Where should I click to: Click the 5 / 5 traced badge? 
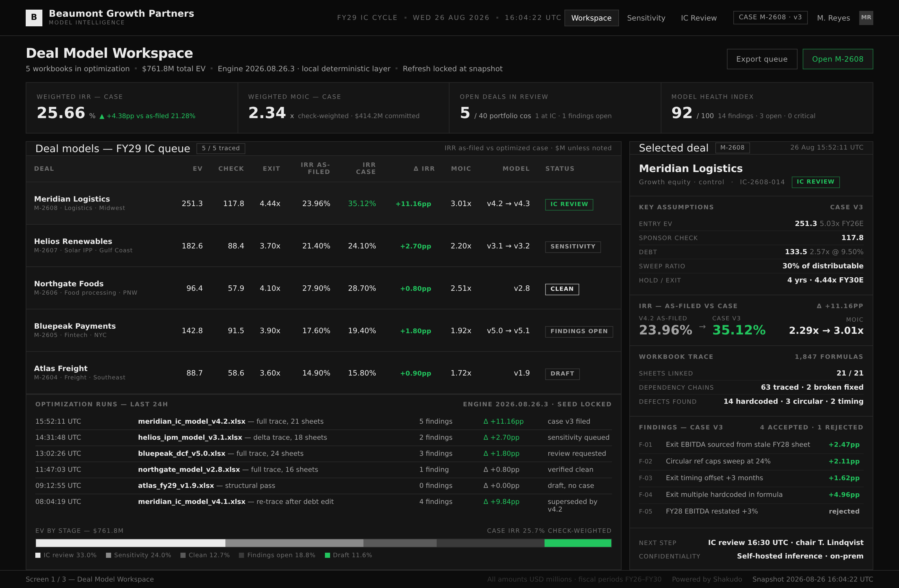coord(221,148)
